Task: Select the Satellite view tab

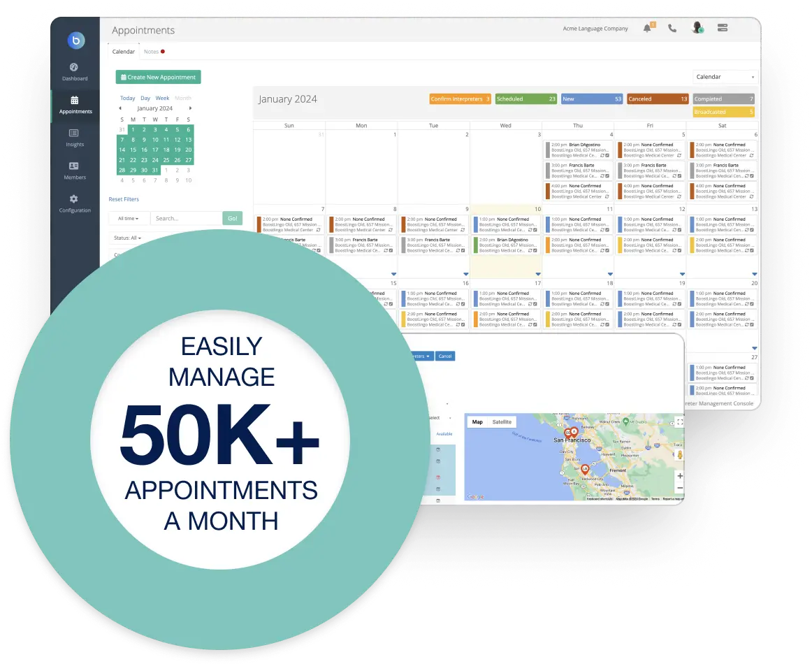Action: pos(502,422)
